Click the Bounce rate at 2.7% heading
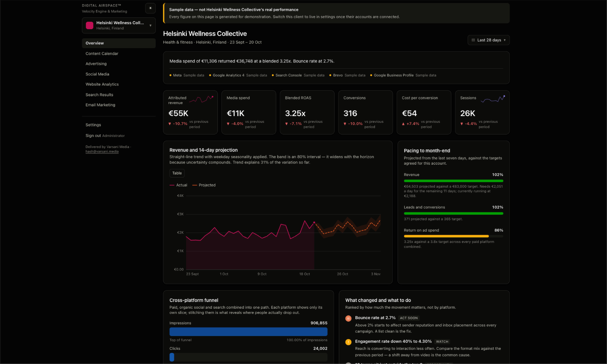Screen dimensions: 607x364 pos(375,318)
